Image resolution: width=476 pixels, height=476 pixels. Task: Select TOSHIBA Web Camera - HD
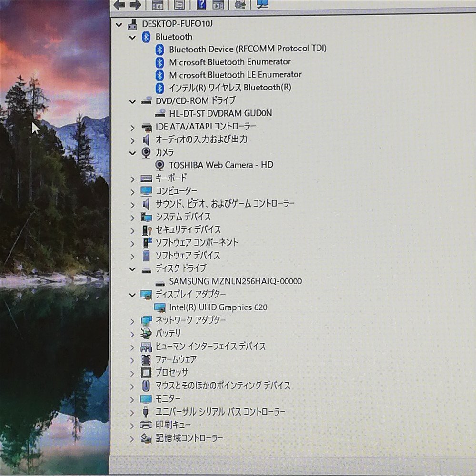coord(221,165)
